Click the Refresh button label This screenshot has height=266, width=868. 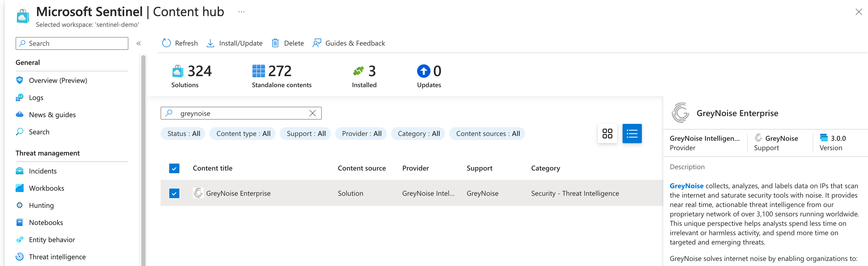[186, 43]
